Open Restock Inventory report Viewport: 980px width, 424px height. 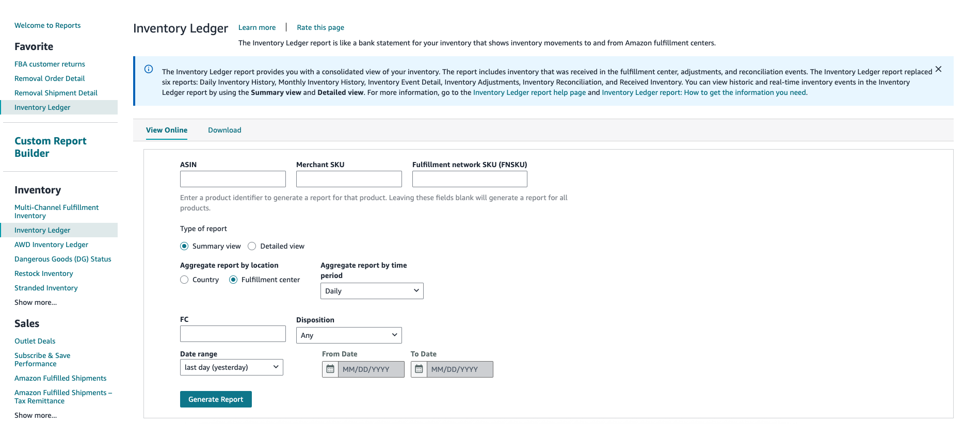pos(44,273)
